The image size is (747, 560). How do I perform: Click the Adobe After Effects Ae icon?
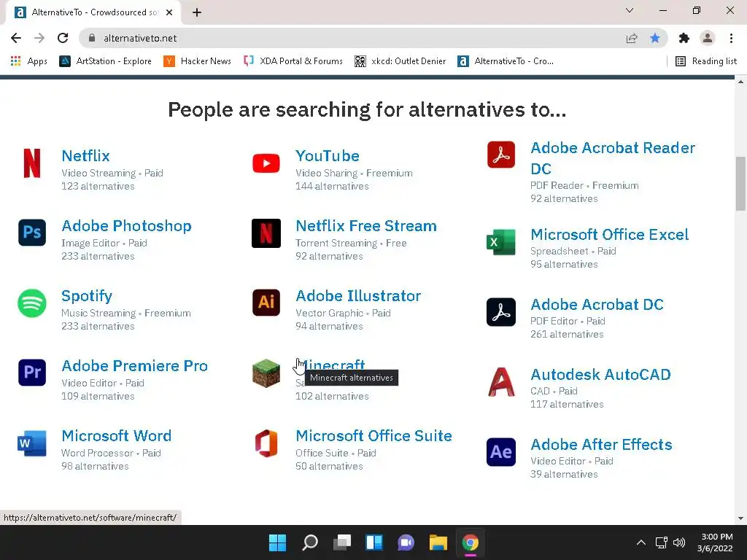coord(501,452)
